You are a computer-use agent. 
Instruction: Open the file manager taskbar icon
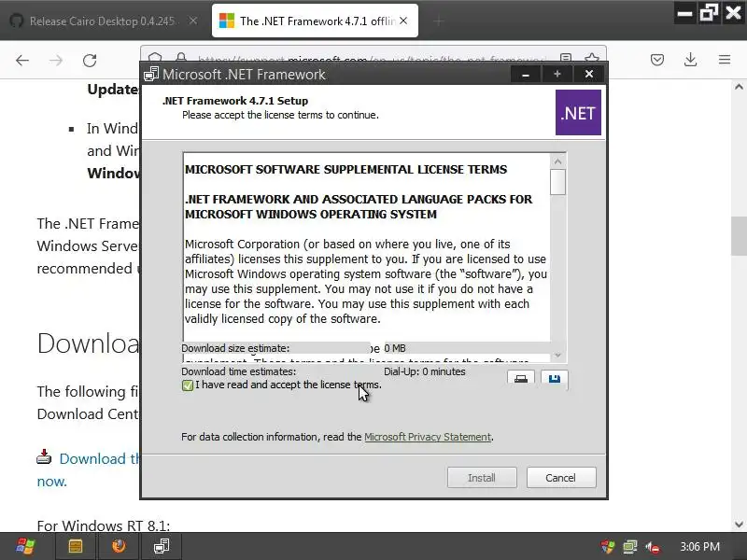coord(76,546)
